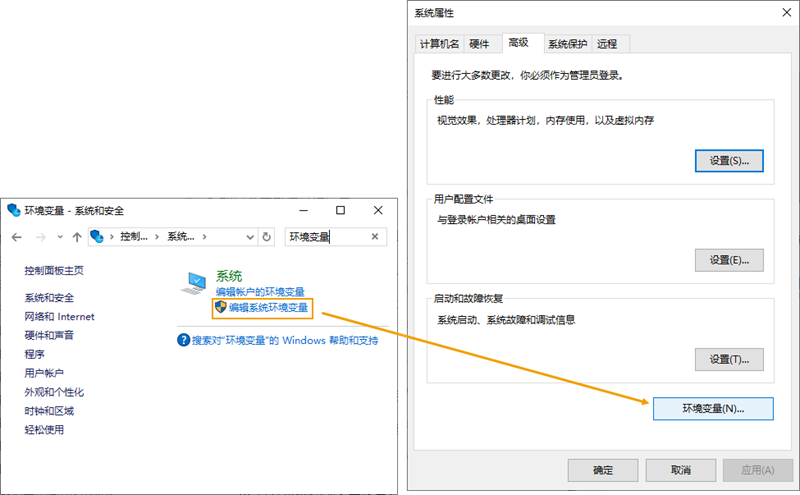Viewport: 800px width, 495px height.
Task: Click the up-one-level arrow icon
Action: [x=77, y=237]
